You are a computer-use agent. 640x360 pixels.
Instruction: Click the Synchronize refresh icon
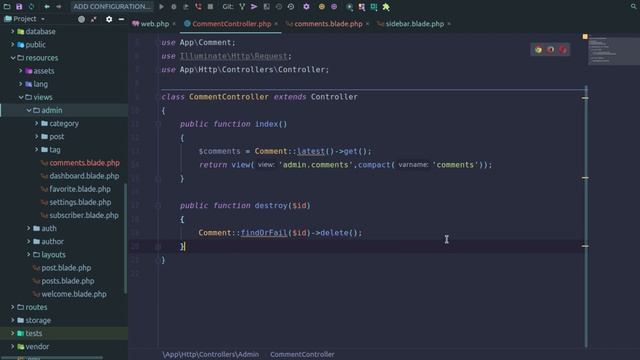click(x=31, y=7)
